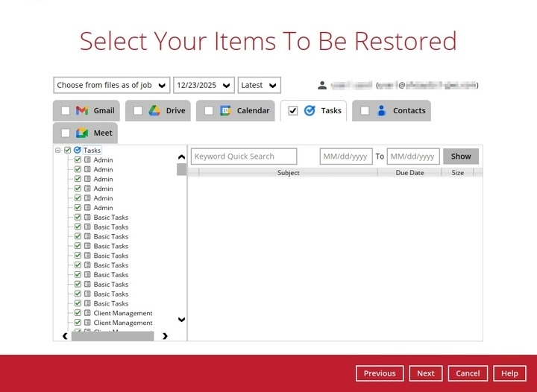The width and height of the screenshot is (537, 392).
Task: Click the Calendar icon on tab
Action: (x=225, y=111)
